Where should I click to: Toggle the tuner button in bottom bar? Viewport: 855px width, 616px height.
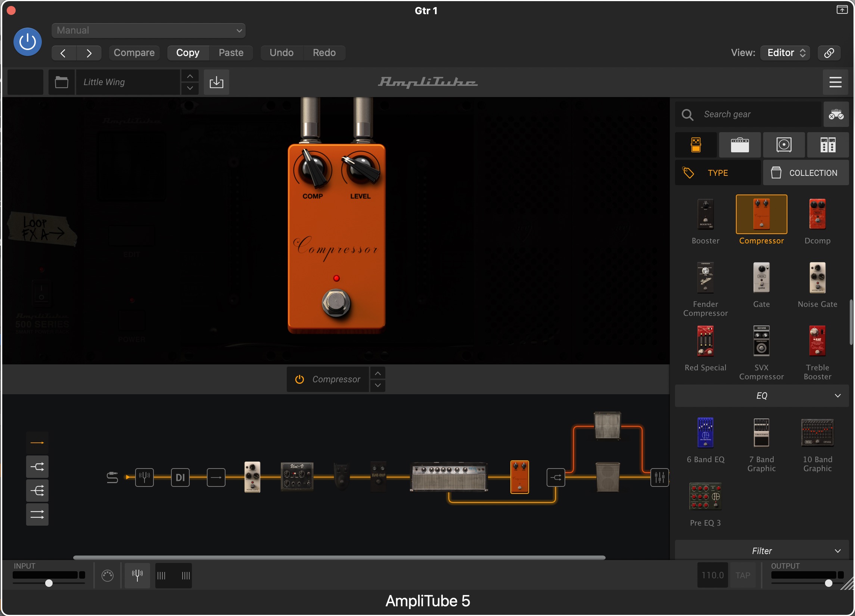(137, 575)
